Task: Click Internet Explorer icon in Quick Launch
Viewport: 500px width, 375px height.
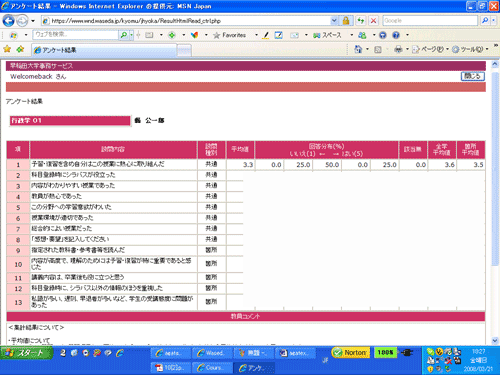Action: point(120,353)
